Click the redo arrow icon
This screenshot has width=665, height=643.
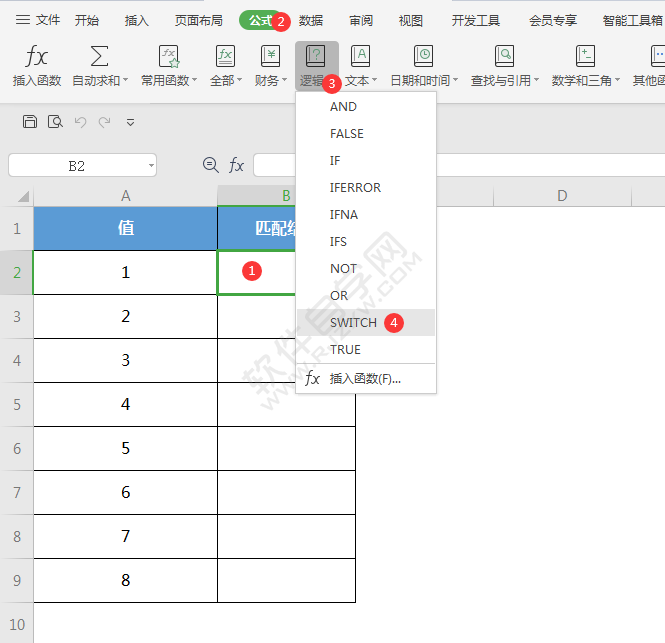click(x=104, y=122)
